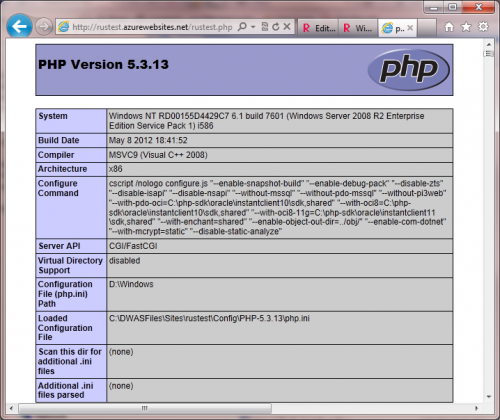
Task: Switch to the Edit... tab
Action: (x=318, y=28)
